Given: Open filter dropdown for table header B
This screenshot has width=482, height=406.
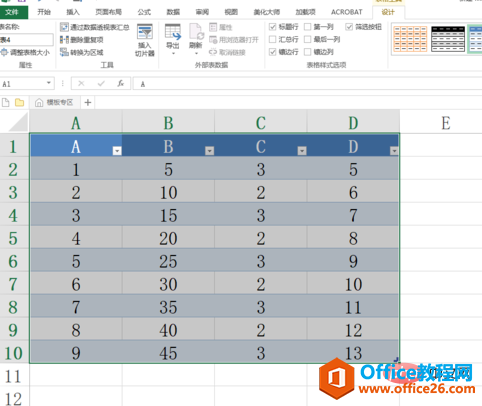Looking at the screenshot, I should tap(209, 151).
